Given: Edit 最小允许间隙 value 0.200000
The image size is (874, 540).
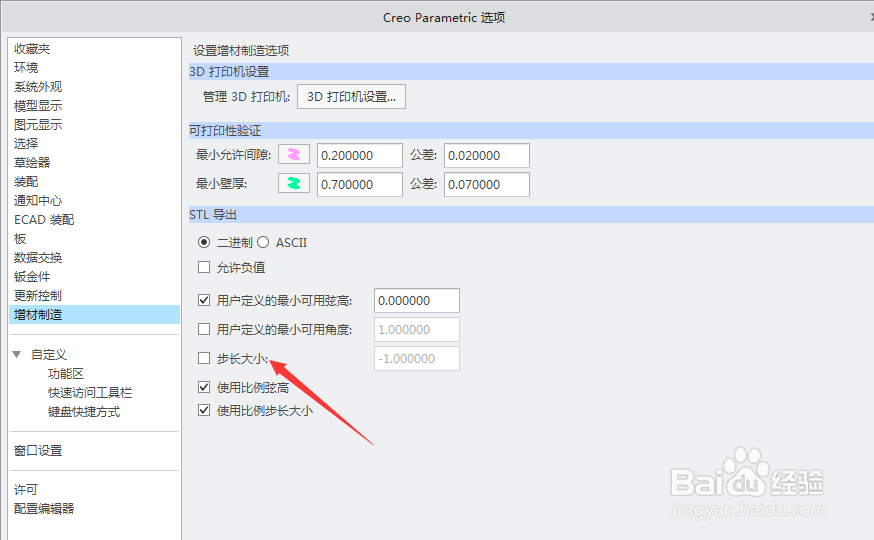Looking at the screenshot, I should coord(360,155).
